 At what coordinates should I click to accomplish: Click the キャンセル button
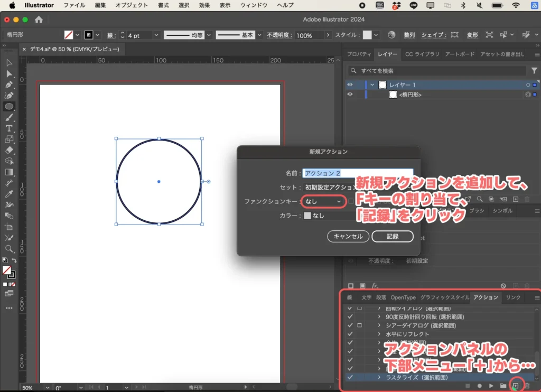pyautogui.click(x=347, y=236)
